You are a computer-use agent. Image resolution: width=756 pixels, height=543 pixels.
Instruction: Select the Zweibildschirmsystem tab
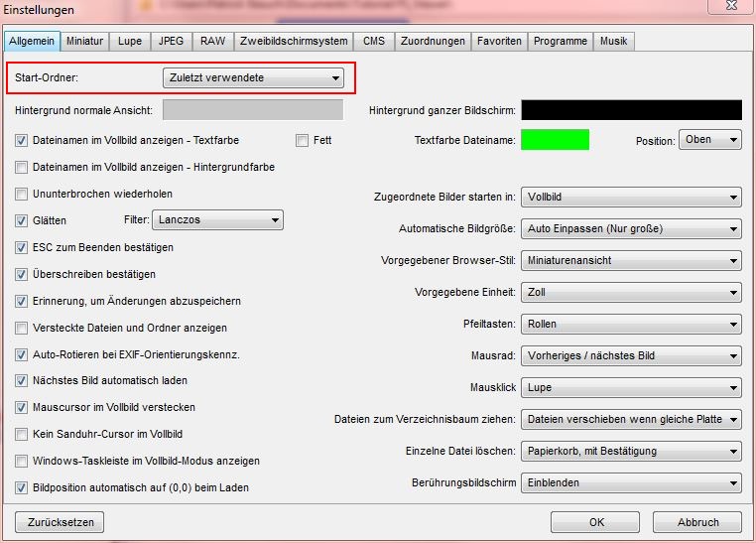[295, 41]
